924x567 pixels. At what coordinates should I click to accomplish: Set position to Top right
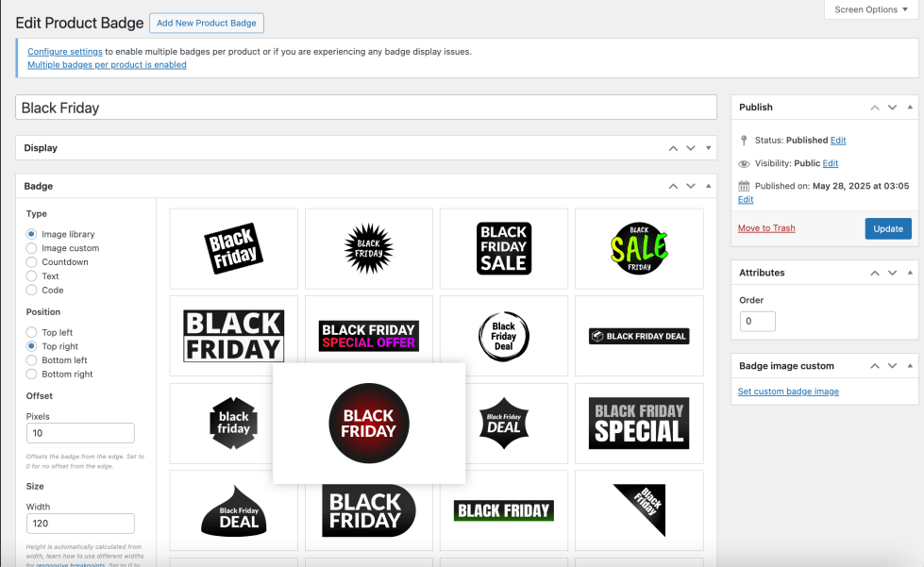31,346
